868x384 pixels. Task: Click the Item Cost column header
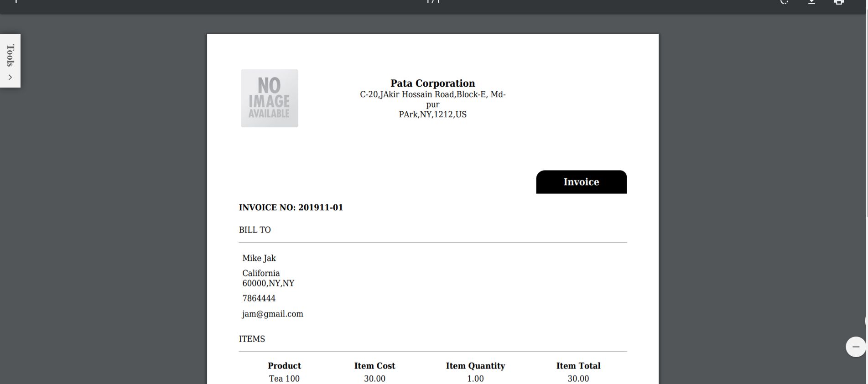click(x=374, y=366)
